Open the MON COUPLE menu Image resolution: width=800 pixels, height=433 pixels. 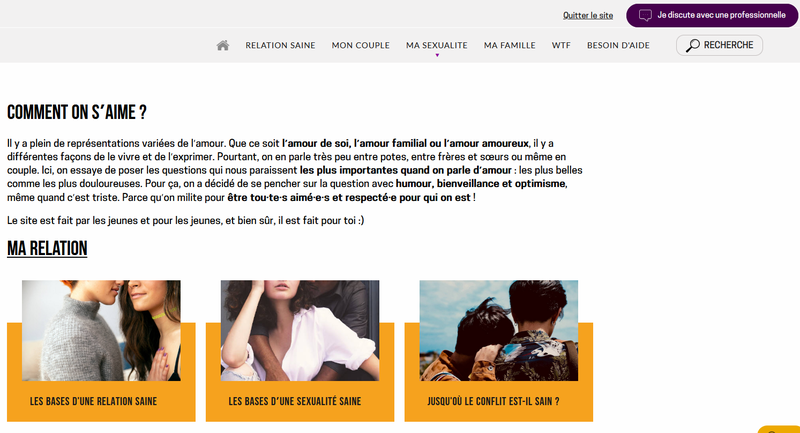click(x=361, y=45)
